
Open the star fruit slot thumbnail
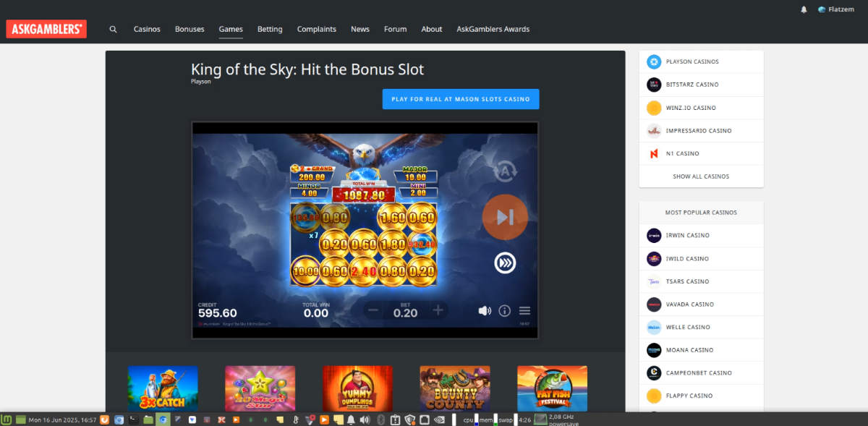tap(260, 388)
